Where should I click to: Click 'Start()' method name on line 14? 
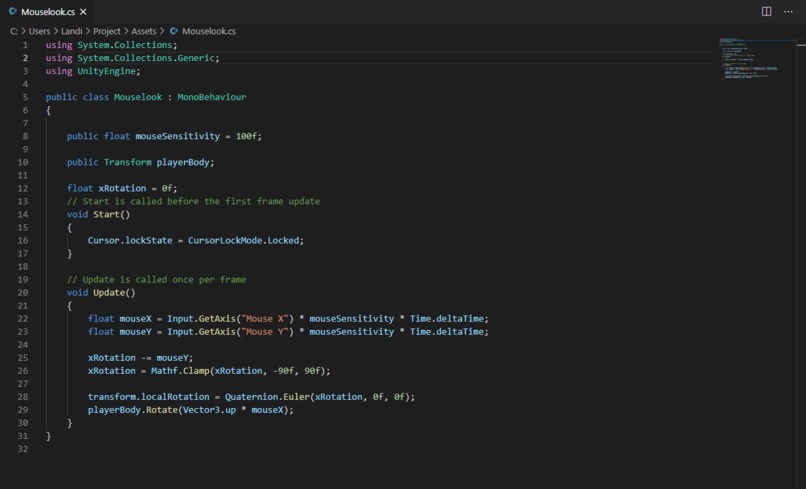tap(112, 214)
